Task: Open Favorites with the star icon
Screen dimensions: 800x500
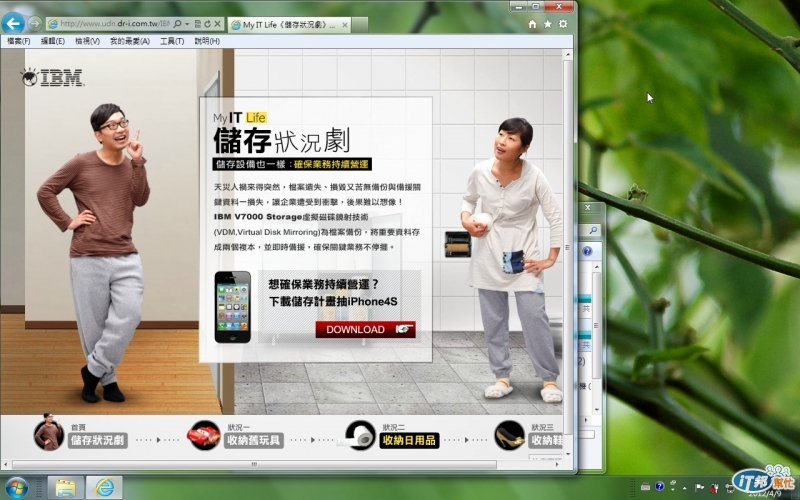Action: point(547,24)
